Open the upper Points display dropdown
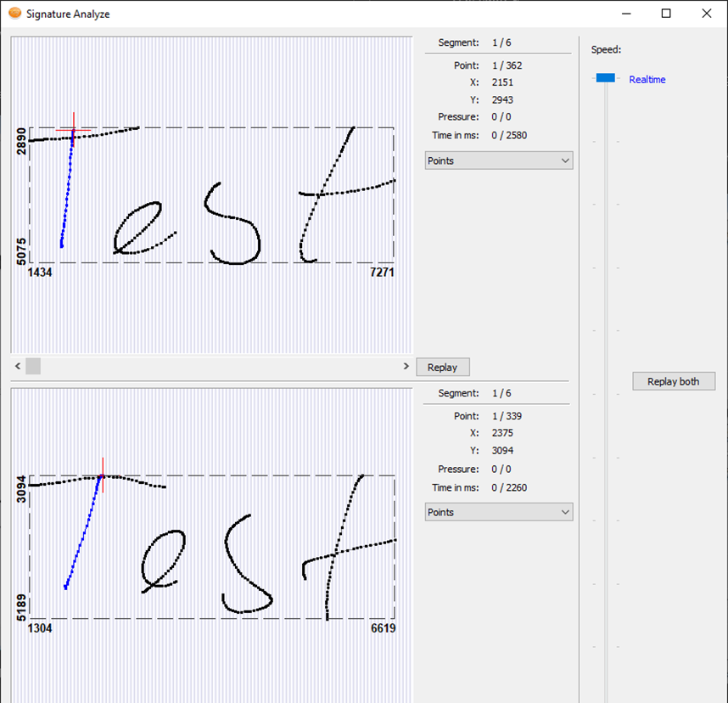This screenshot has height=703, width=728. (x=498, y=160)
